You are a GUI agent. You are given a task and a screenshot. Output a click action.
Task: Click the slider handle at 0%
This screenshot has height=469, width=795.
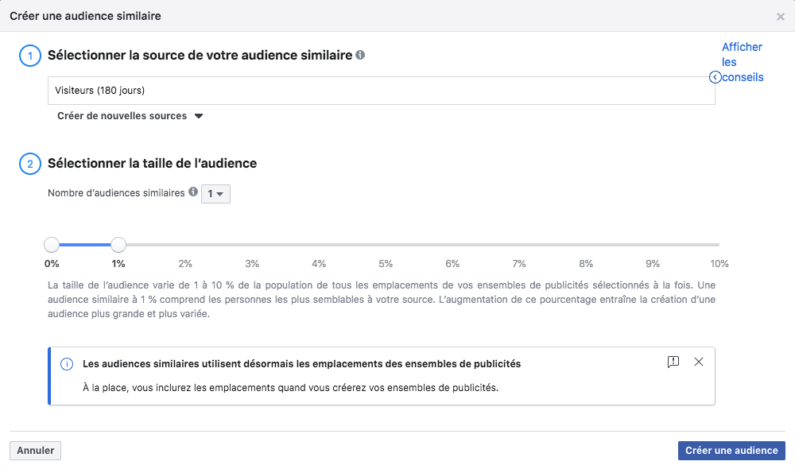click(x=52, y=245)
